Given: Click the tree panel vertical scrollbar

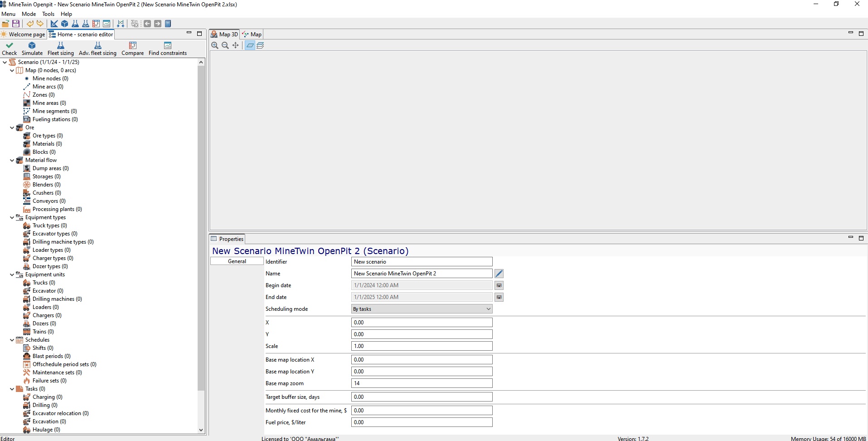Looking at the screenshot, I should [x=201, y=228].
